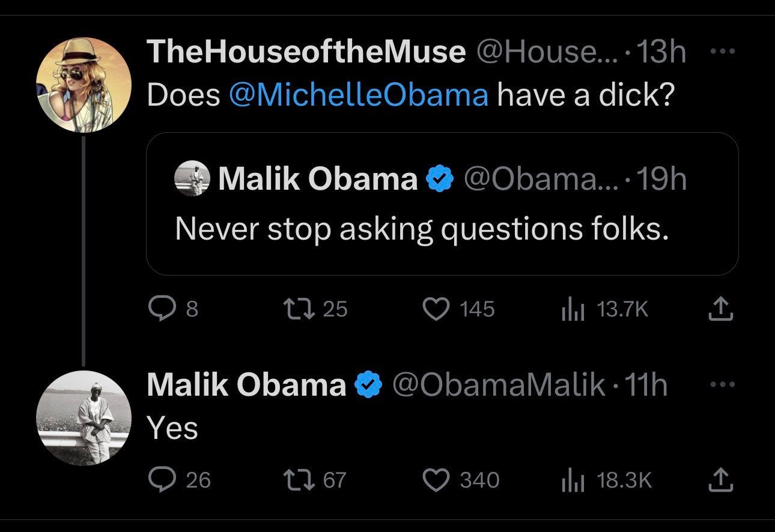Open more options on Malik Obama's reply
775x532 pixels.
pyautogui.click(x=719, y=385)
